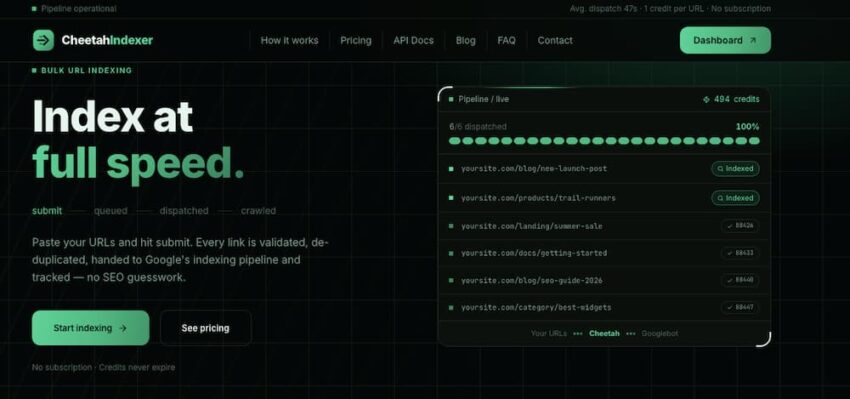Click the 'Your URLs' flow label
Viewport: 850px width, 399px height.
pyautogui.click(x=549, y=333)
